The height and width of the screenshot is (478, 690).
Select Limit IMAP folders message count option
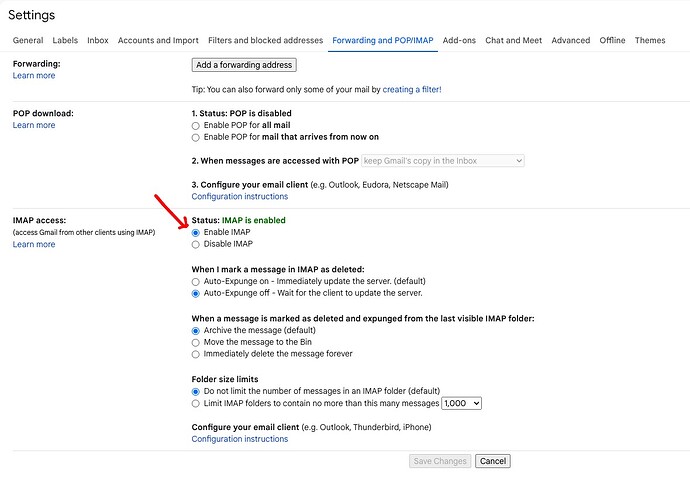point(196,403)
